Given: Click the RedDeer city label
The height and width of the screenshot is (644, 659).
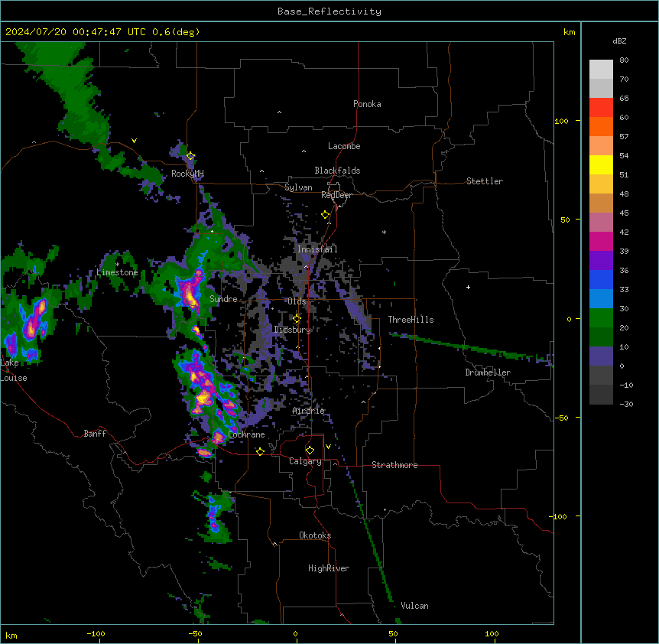Looking at the screenshot, I should [x=336, y=195].
